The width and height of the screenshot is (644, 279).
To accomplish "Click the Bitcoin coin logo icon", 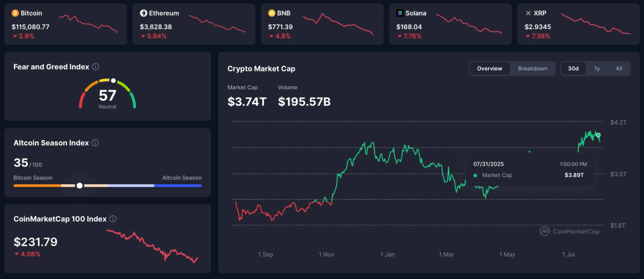I will click(x=15, y=13).
